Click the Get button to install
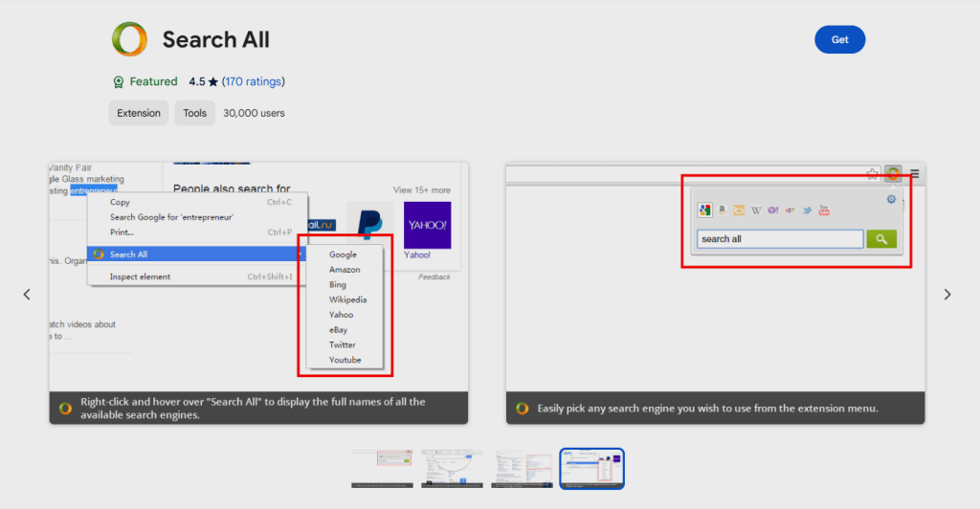980x509 pixels. (839, 39)
